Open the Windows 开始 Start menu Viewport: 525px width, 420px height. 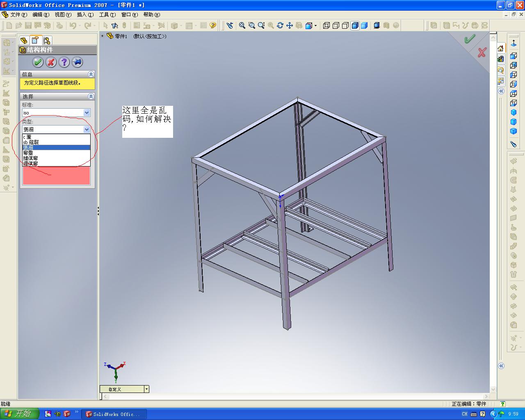[x=20, y=414]
